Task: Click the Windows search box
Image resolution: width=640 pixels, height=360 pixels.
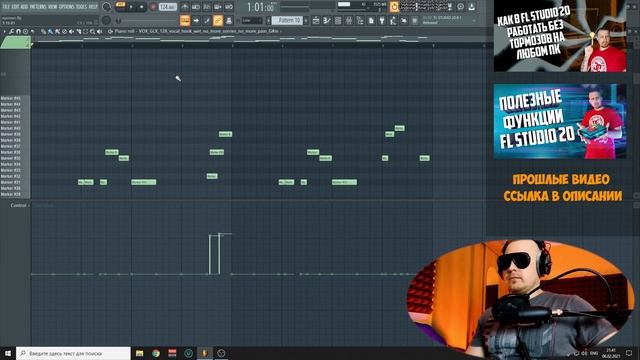Action: click(x=73, y=353)
